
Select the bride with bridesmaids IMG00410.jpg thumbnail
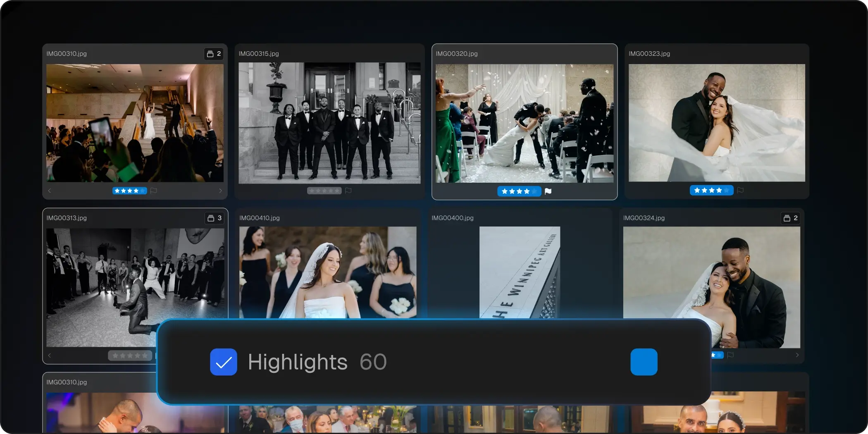click(x=328, y=272)
